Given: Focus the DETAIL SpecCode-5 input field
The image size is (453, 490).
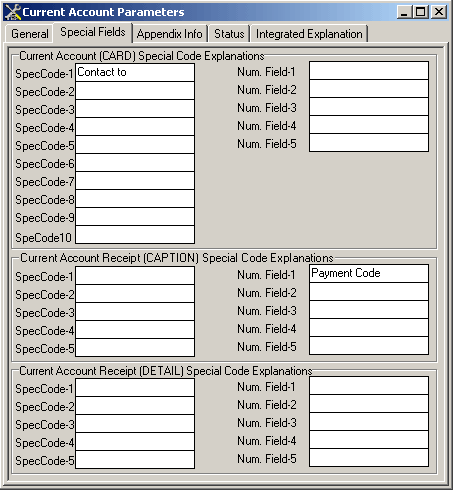Looking at the screenshot, I should click(x=135, y=460).
